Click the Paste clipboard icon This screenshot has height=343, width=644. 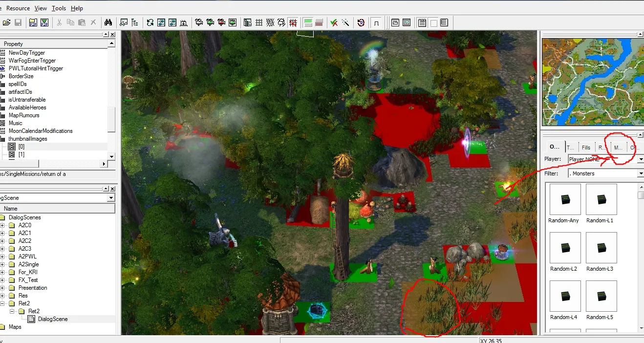[82, 22]
